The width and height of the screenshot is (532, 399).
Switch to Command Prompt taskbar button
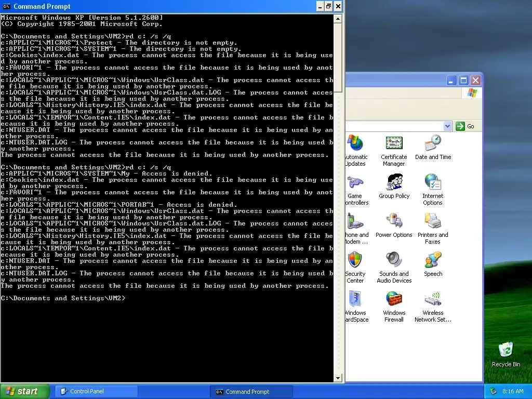(251, 392)
